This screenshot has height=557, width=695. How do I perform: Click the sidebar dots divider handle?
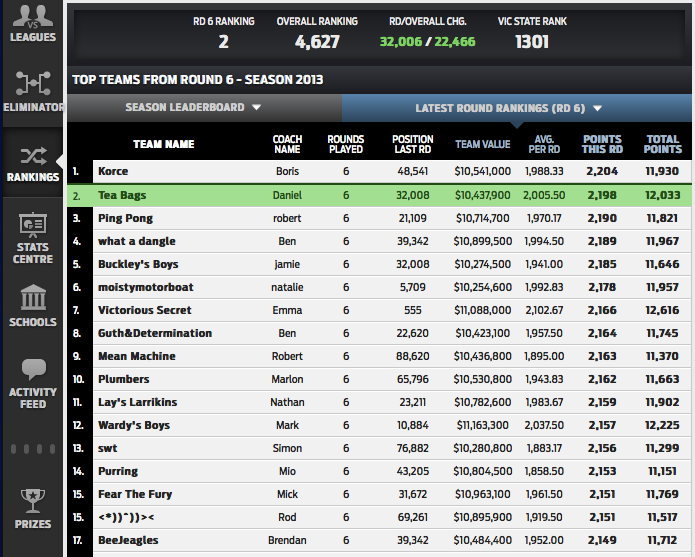point(32,449)
